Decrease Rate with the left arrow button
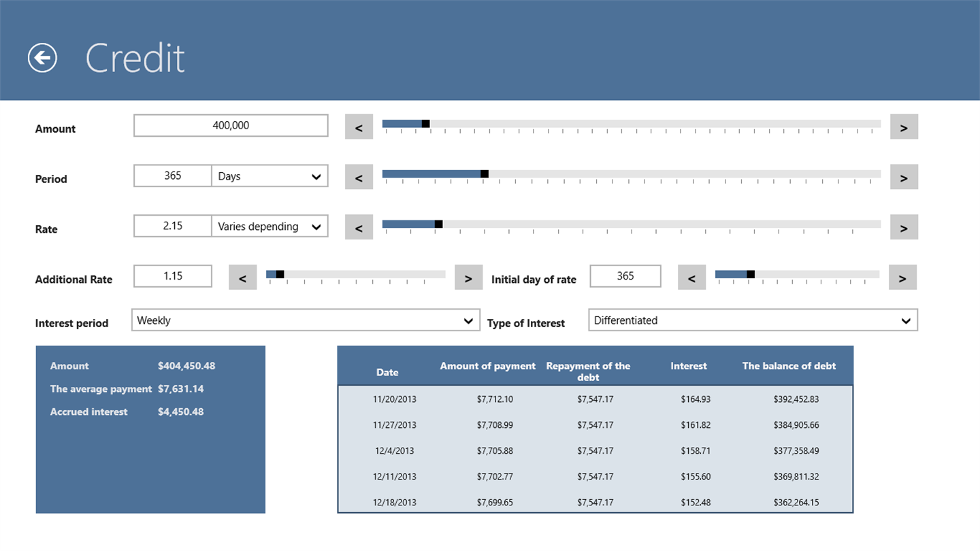 [x=359, y=227]
